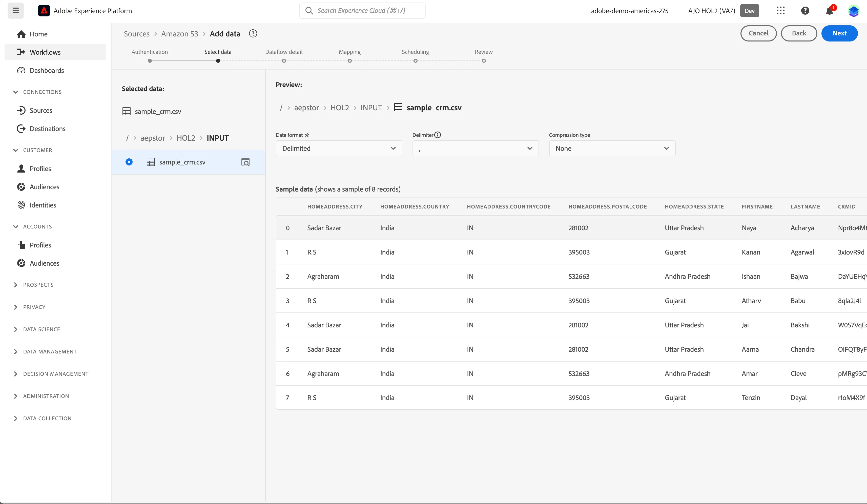Expand the PROSPECTS section
The image size is (867, 504).
pos(16,285)
